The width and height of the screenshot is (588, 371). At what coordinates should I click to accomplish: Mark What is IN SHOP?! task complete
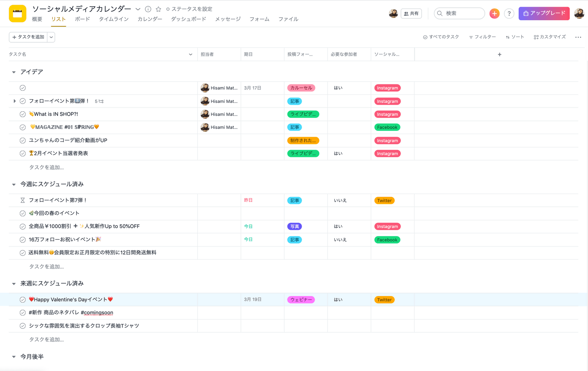click(x=22, y=114)
